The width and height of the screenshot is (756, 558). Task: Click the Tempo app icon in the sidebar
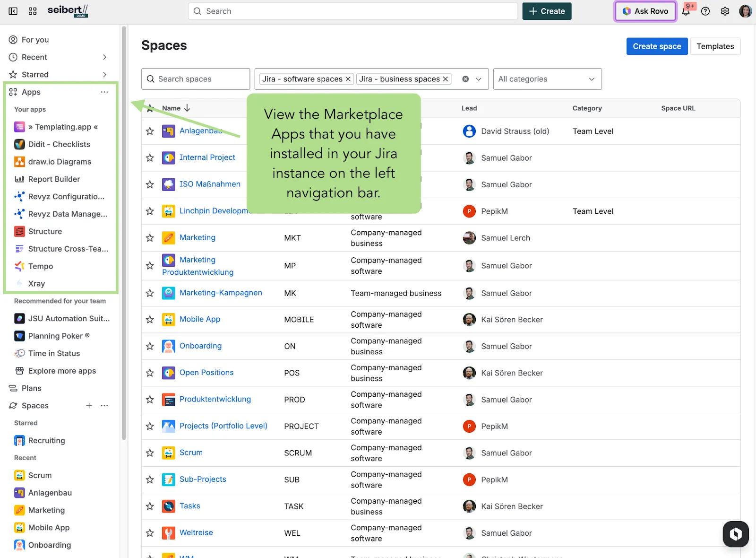[x=19, y=266]
